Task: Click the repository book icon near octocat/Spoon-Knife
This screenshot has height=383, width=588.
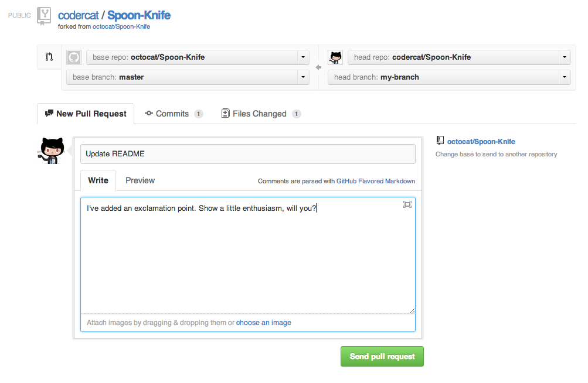Action: (x=440, y=141)
